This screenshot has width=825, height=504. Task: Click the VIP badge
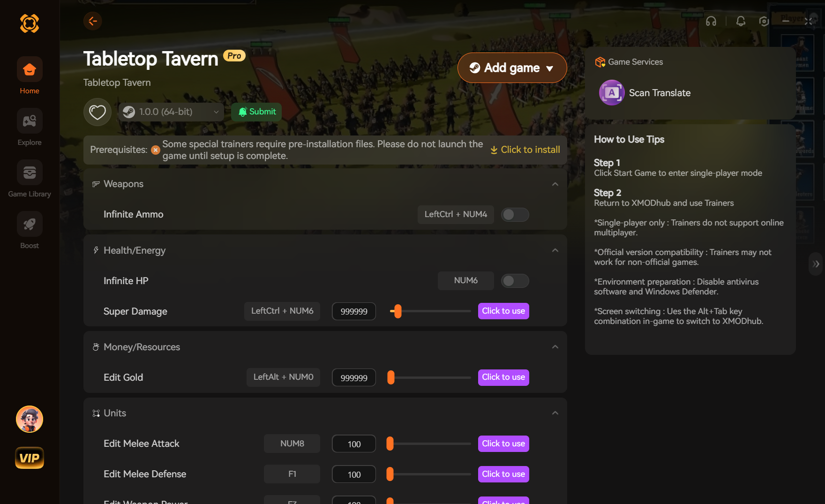pyautogui.click(x=30, y=458)
